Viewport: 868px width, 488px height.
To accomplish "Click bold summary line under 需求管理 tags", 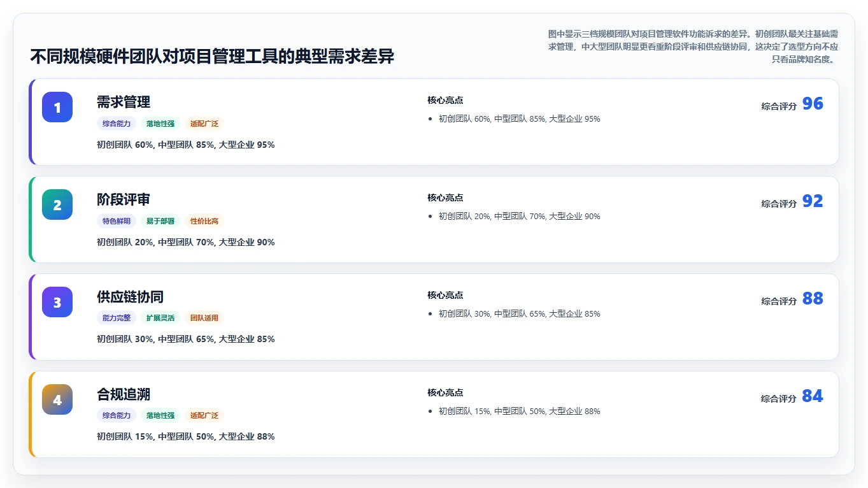I will tap(186, 145).
